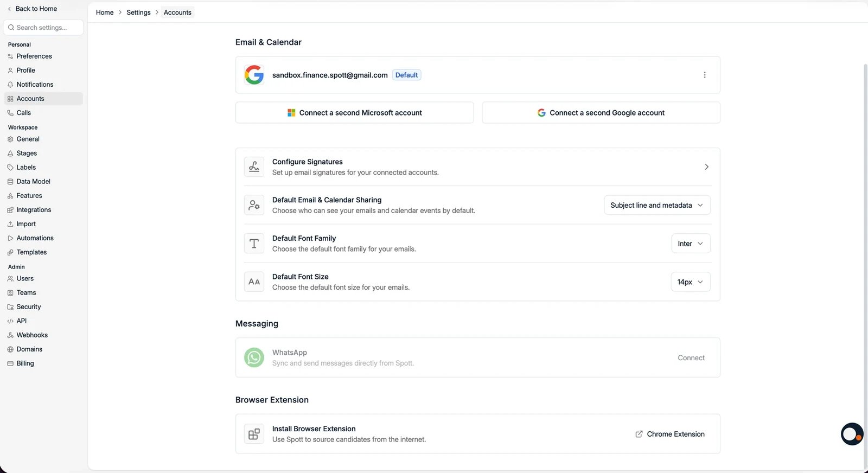Click the Labels tag icon
868x473 pixels.
[10, 168]
